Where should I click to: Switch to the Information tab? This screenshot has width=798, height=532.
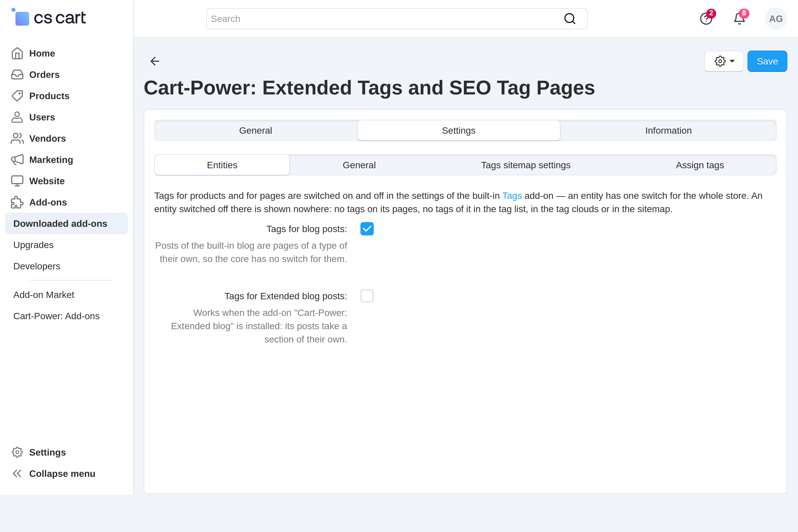[668, 131]
